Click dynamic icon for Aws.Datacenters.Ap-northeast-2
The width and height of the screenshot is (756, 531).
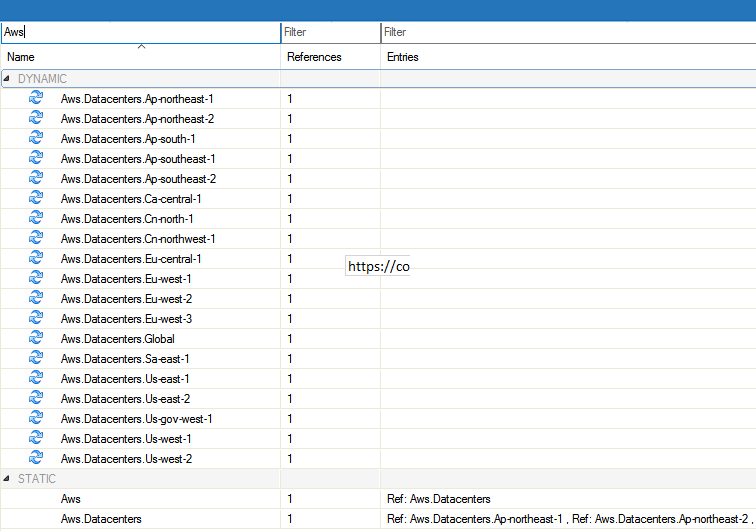click(36, 118)
